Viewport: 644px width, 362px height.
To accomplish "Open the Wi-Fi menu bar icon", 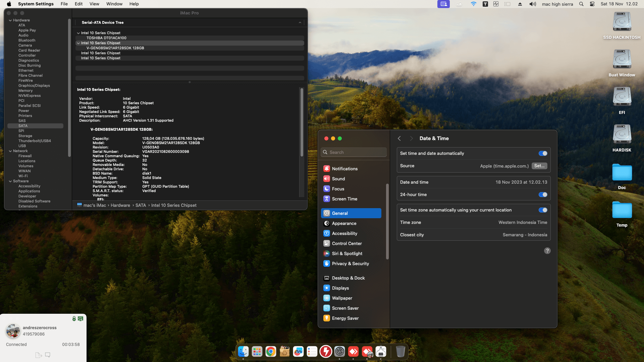I will (x=473, y=4).
